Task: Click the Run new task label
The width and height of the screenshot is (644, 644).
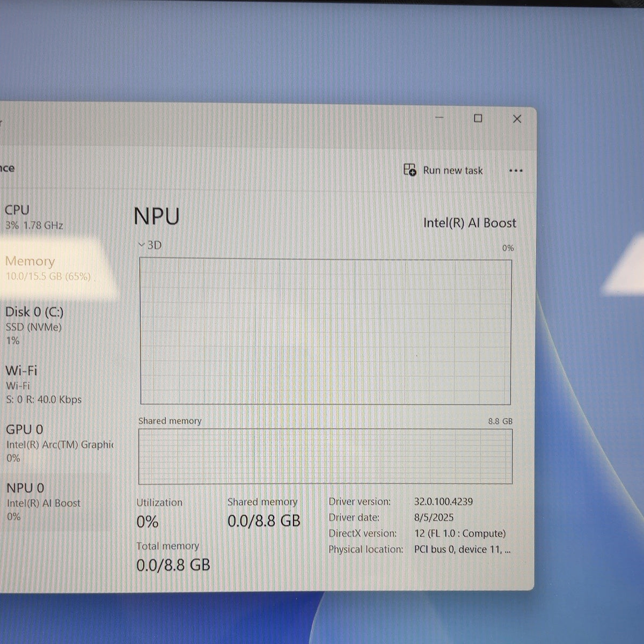Action: [453, 170]
